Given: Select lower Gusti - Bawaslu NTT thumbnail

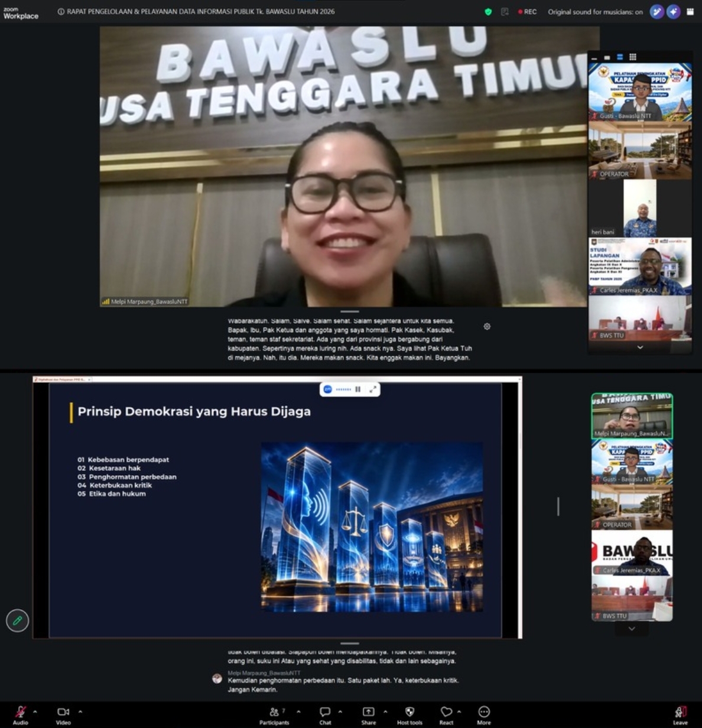Looking at the screenshot, I should pos(632,461).
